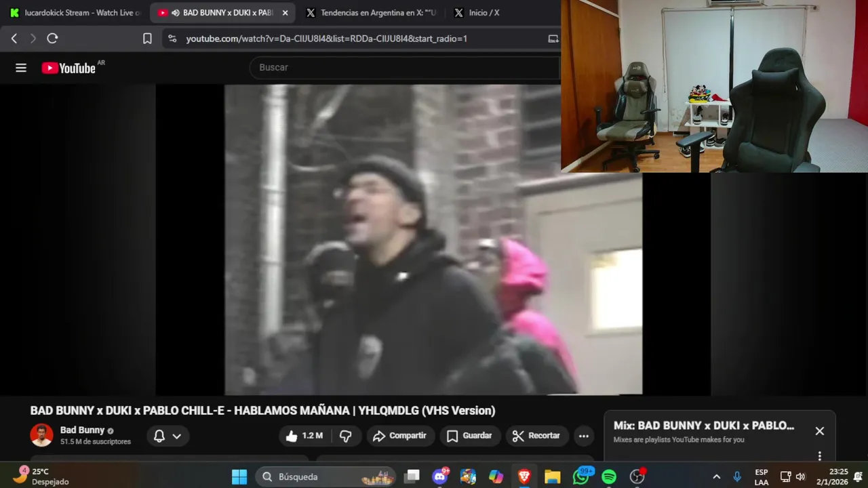Bookmark the page using the bookmark icon

click(x=147, y=39)
